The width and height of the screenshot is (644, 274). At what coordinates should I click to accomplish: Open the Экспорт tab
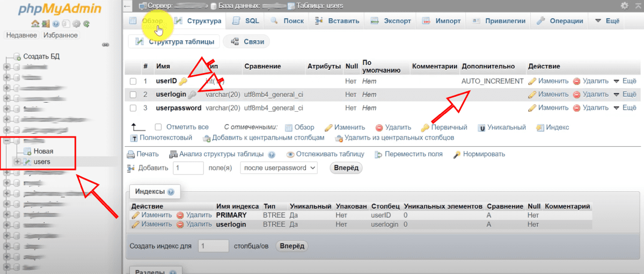[391, 21]
